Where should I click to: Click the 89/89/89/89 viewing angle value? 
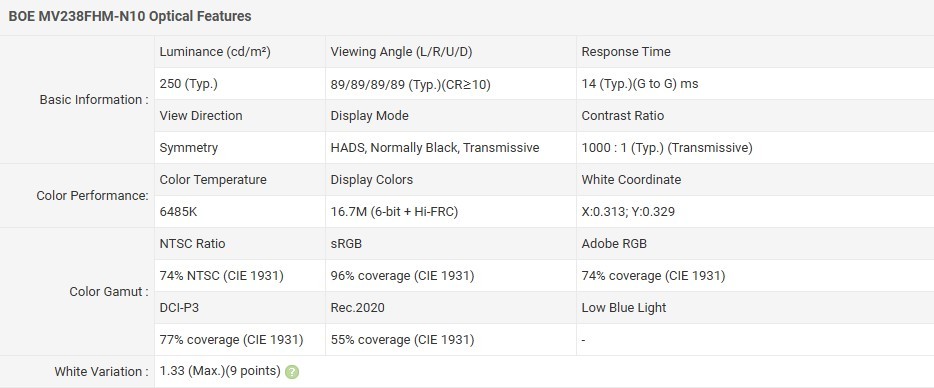410,85
